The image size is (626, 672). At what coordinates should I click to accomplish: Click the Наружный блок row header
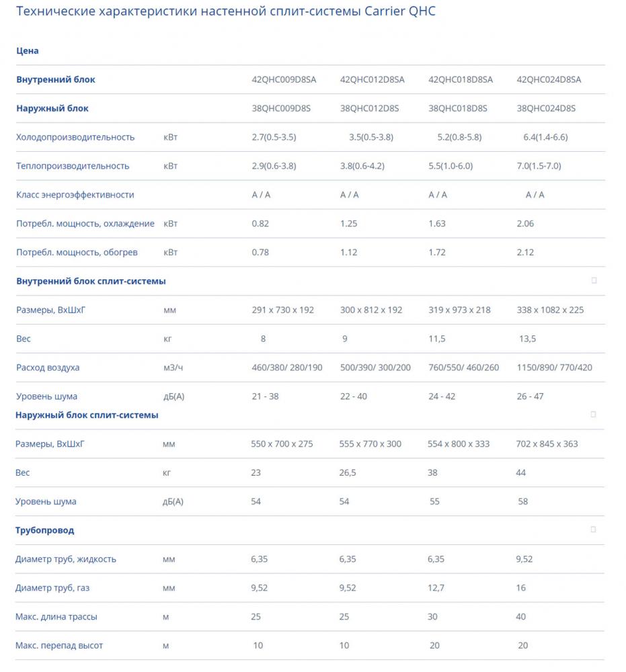coord(52,108)
